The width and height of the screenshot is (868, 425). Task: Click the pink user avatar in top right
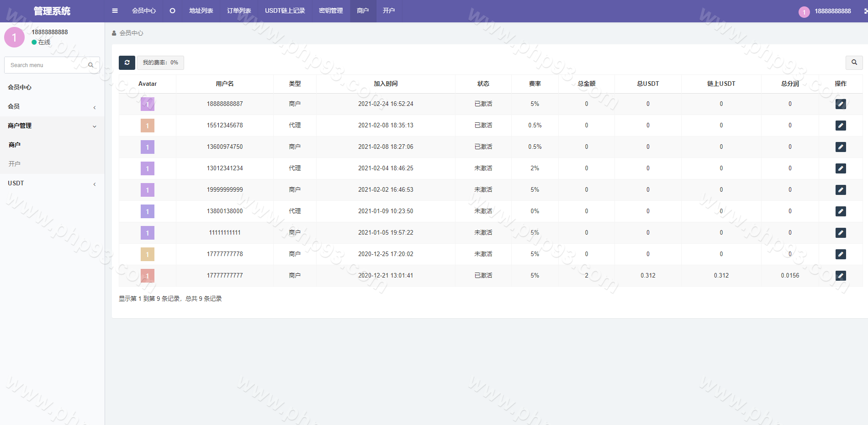804,12
